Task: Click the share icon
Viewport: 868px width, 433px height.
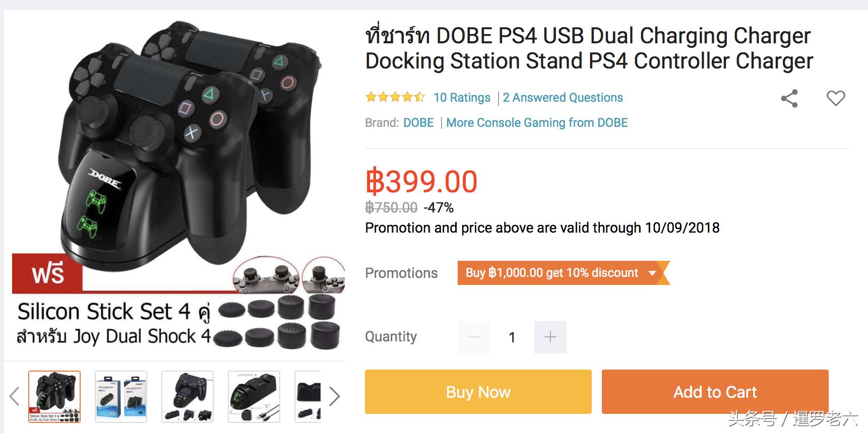Action: point(789,98)
